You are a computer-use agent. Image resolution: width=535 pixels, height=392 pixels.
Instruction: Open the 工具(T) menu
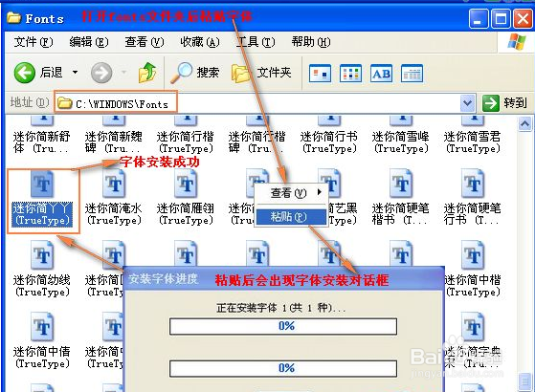coord(256,42)
